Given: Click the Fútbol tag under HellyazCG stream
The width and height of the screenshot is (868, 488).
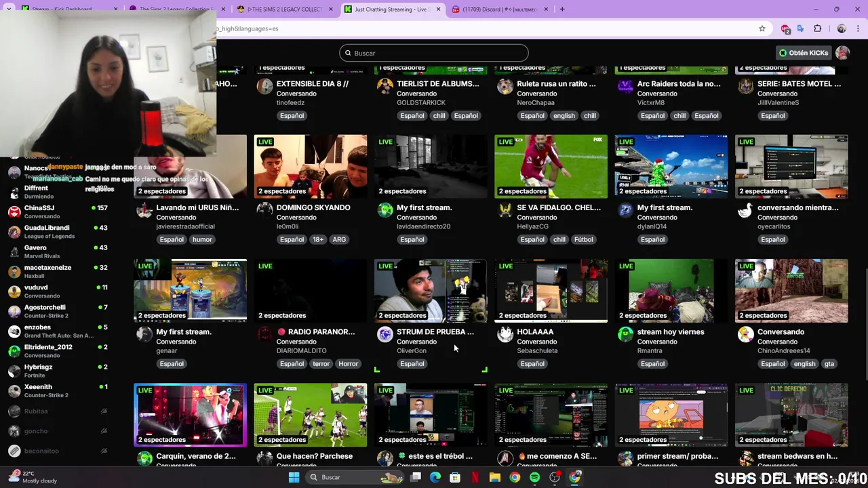Looking at the screenshot, I should pos(583,239).
